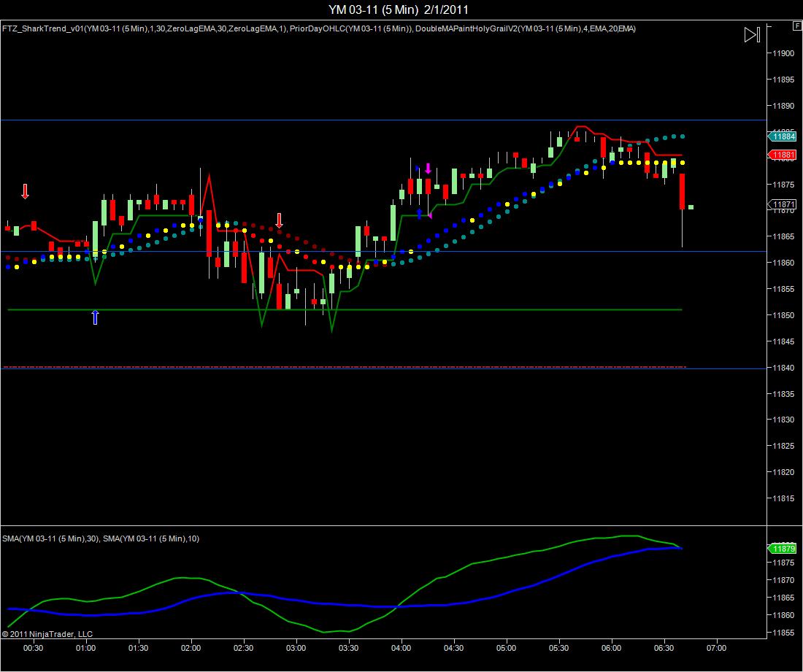Image resolution: width=803 pixels, height=672 pixels.
Task: Click the large red candle near 06:40
Action: [682, 191]
